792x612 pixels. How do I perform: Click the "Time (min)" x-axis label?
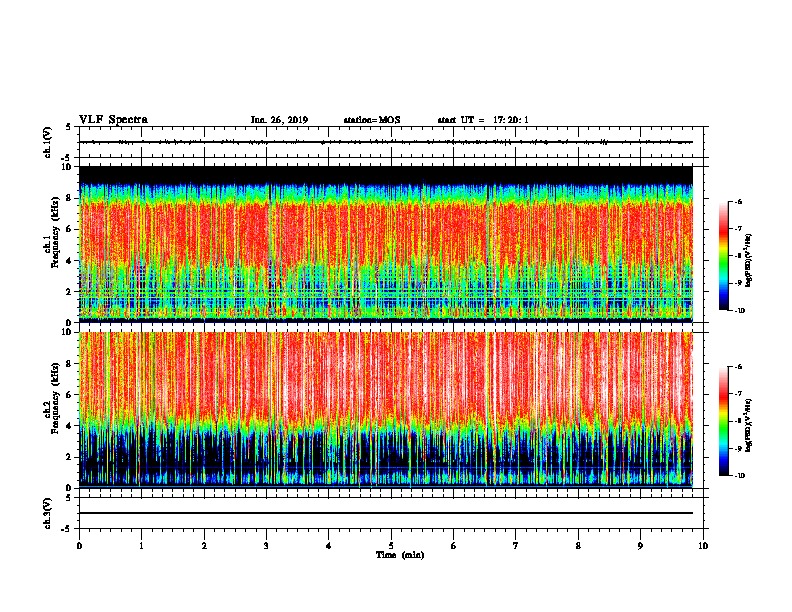pyautogui.click(x=400, y=555)
